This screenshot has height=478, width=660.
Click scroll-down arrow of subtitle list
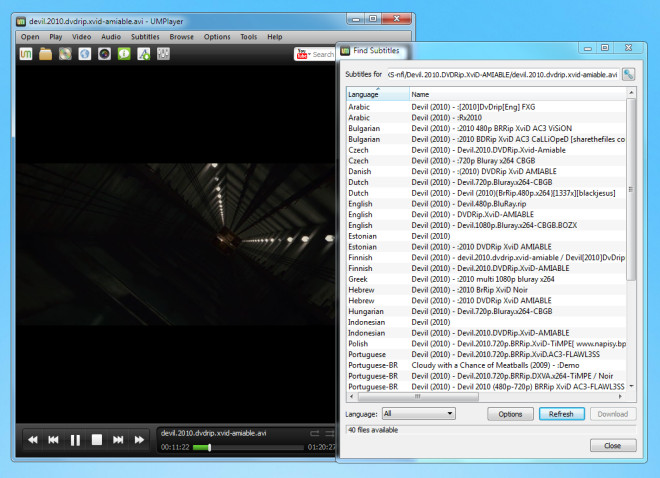631,386
